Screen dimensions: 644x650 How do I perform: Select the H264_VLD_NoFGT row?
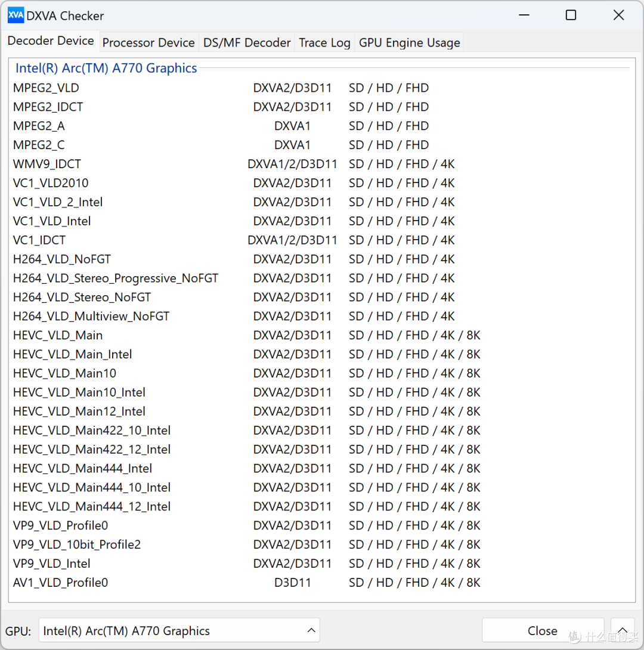pyautogui.click(x=321, y=259)
